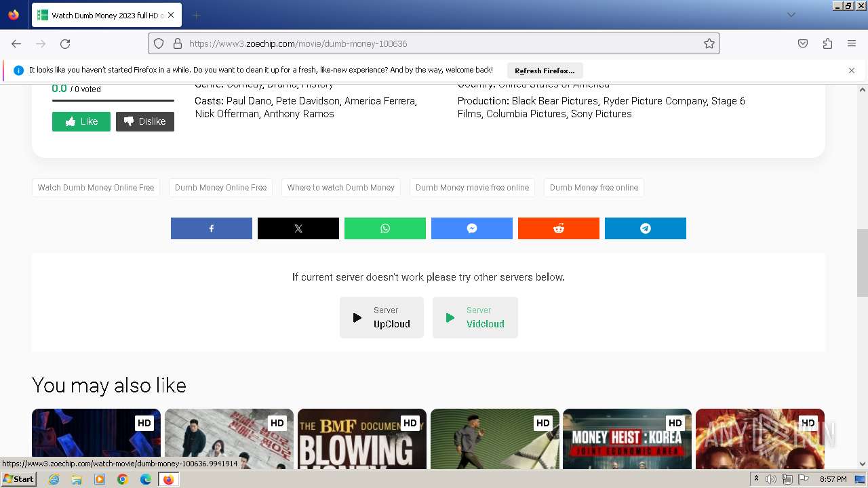Screen dimensions: 868x488
Task: Open a new tab with plus icon
Action: (x=196, y=15)
